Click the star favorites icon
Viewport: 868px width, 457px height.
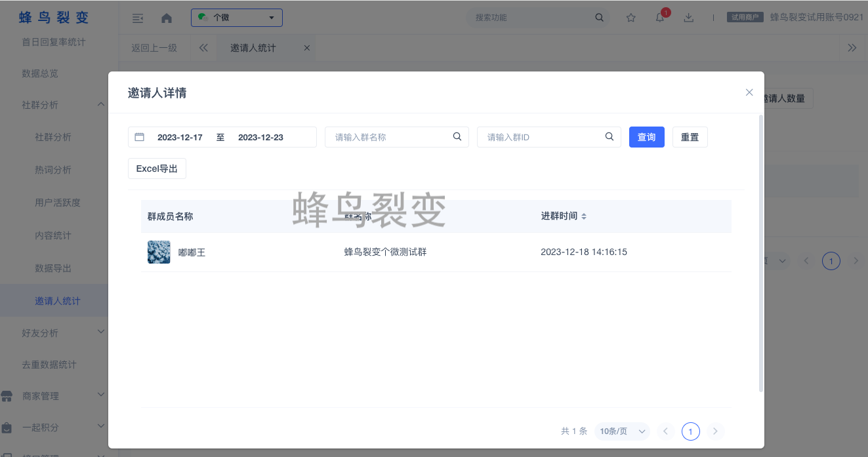tap(630, 18)
